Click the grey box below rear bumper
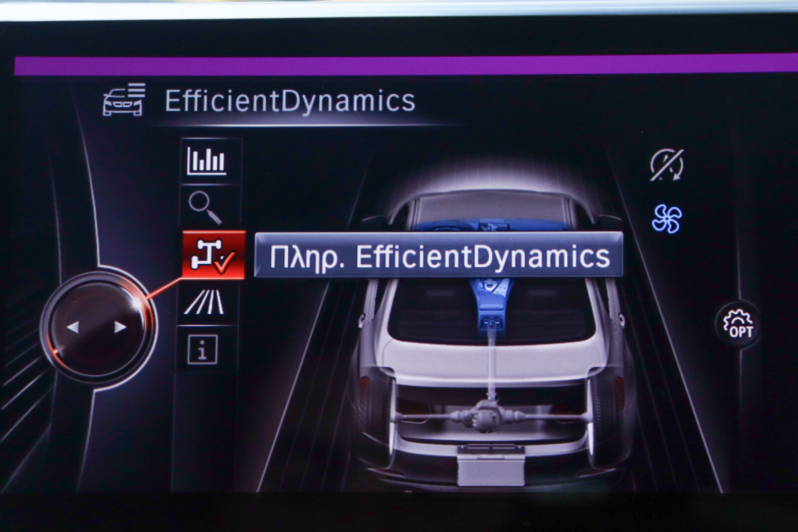The height and width of the screenshot is (532, 798). 490,466
